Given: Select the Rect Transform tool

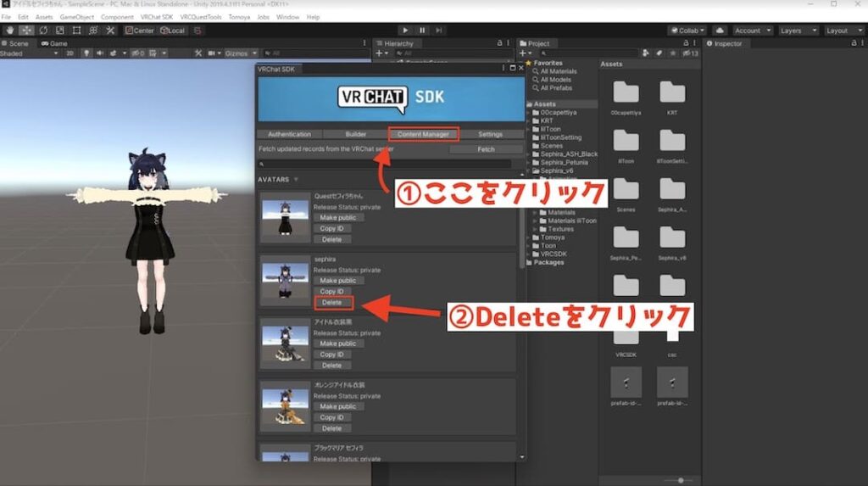Looking at the screenshot, I should point(76,31).
